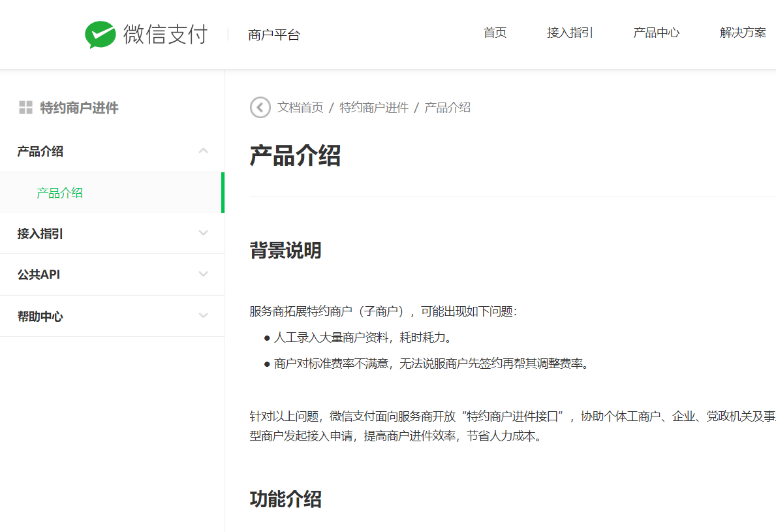776x532 pixels.
Task: Open 解决方案 in the top menu
Action: pos(742,33)
